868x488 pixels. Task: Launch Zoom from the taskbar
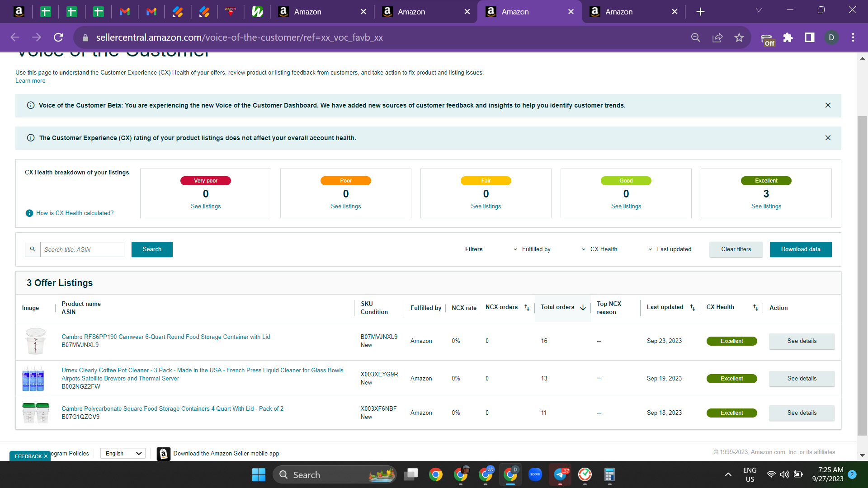coord(535,475)
